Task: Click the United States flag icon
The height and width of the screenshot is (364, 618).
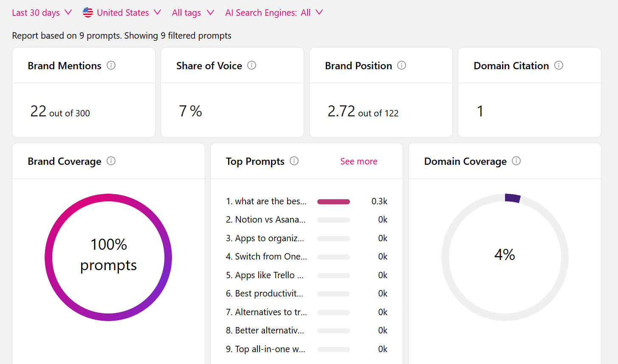Action: (x=88, y=13)
